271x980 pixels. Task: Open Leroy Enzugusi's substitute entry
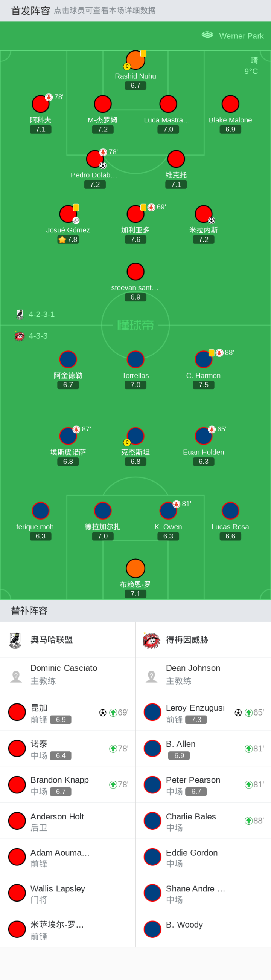[203, 712]
